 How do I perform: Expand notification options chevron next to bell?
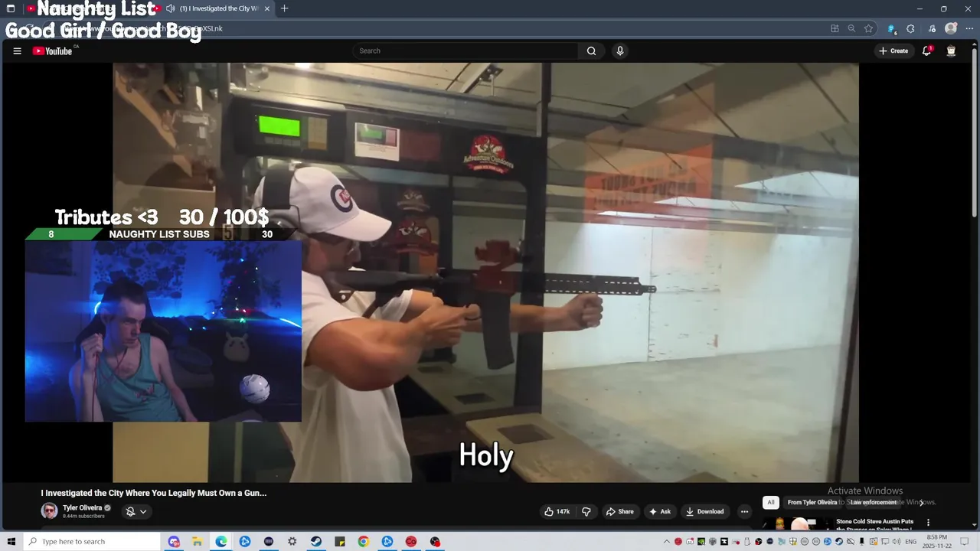[x=143, y=511]
